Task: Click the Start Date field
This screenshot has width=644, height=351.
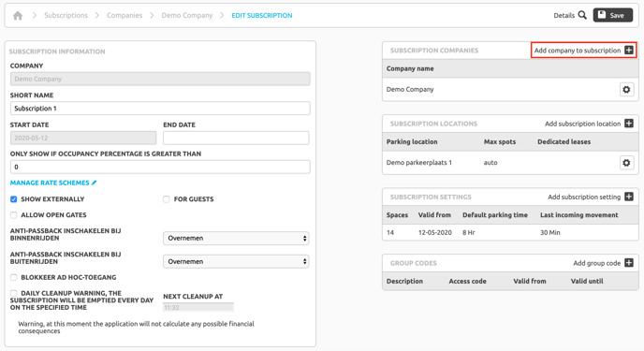Action: point(83,138)
